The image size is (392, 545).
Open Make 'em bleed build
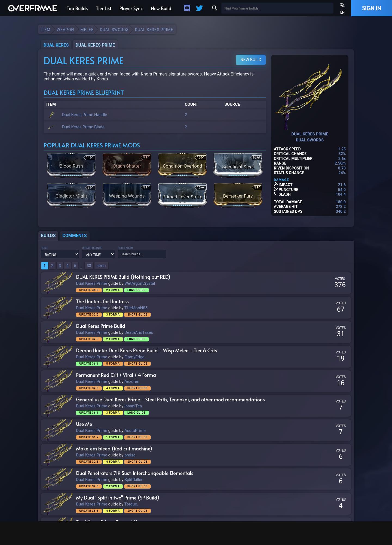pyautogui.click(x=114, y=449)
